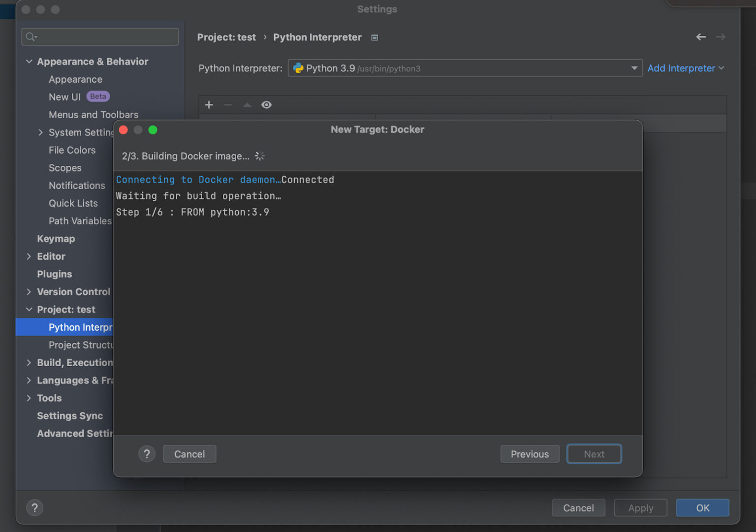
Task: Install a new package with the plus icon
Action: coord(209,104)
